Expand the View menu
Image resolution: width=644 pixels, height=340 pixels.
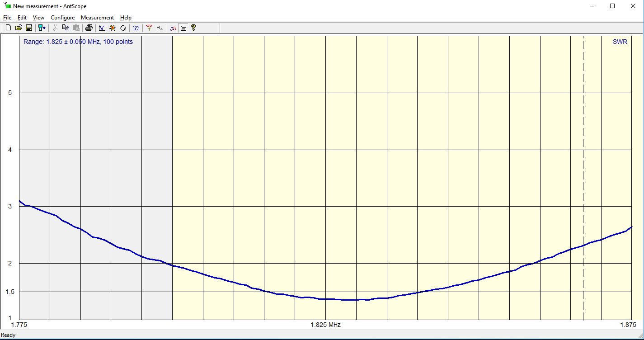(x=38, y=18)
